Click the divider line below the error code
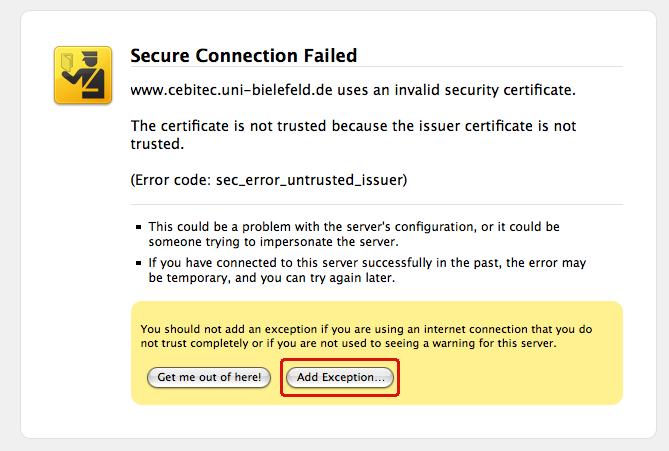 [377, 204]
